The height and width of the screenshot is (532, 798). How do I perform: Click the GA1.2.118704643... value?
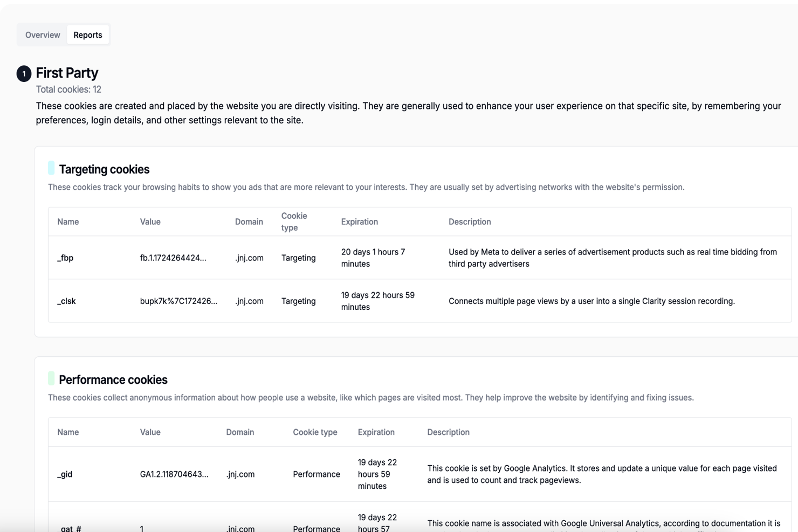[x=174, y=474]
